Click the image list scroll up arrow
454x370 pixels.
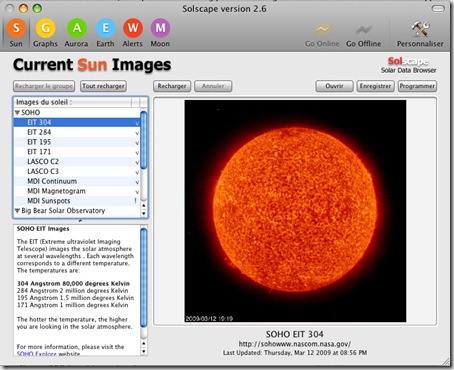click(144, 206)
